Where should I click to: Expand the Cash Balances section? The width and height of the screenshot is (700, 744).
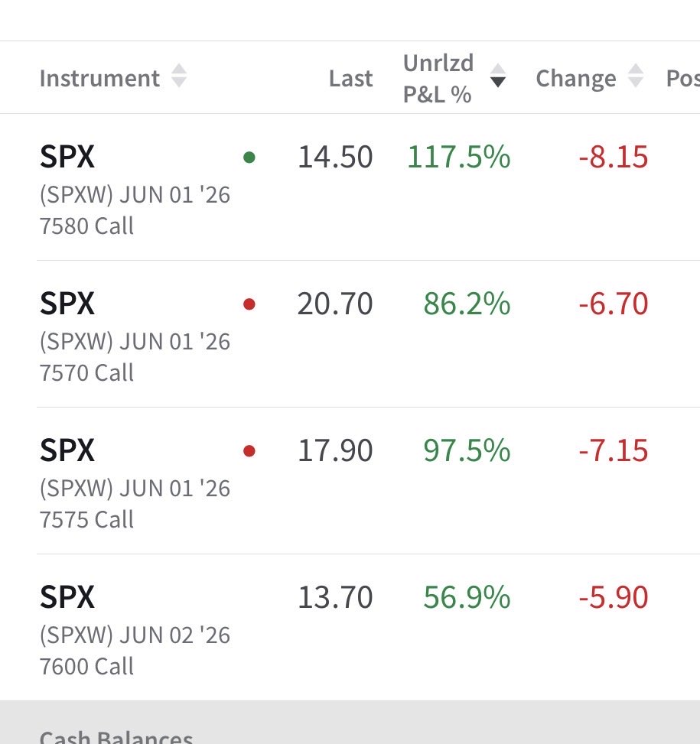(x=350, y=722)
